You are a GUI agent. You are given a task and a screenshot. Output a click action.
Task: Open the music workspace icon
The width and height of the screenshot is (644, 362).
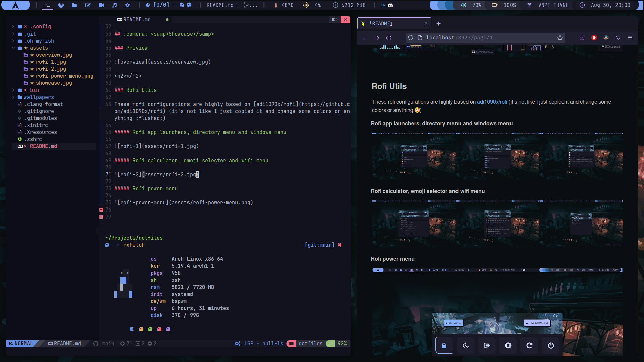tap(114, 5)
